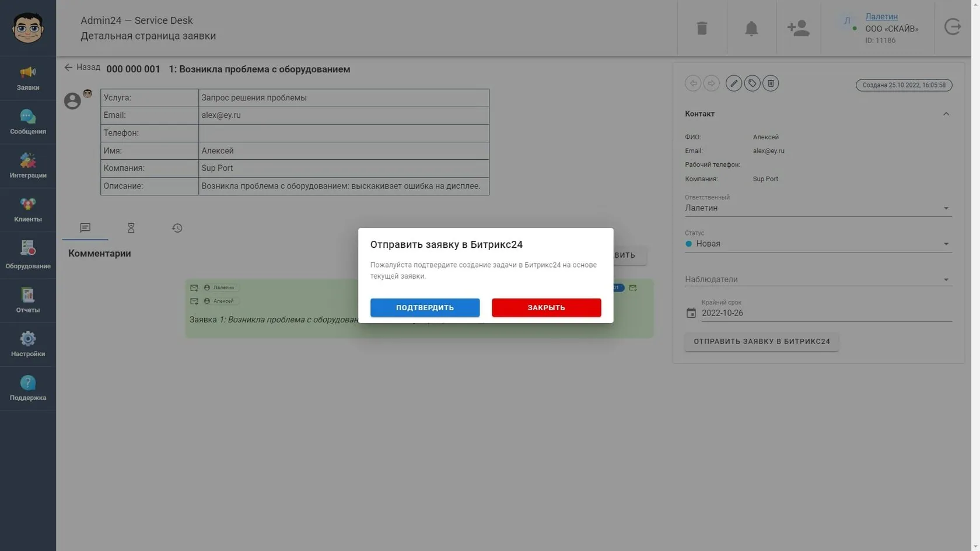The width and height of the screenshot is (980, 551).
Task: Close the Bitrix24 confirmation dialog
Action: [x=546, y=307]
